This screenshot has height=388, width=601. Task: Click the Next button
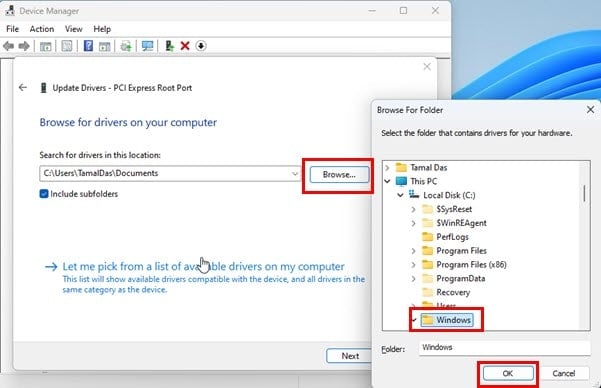pos(350,356)
